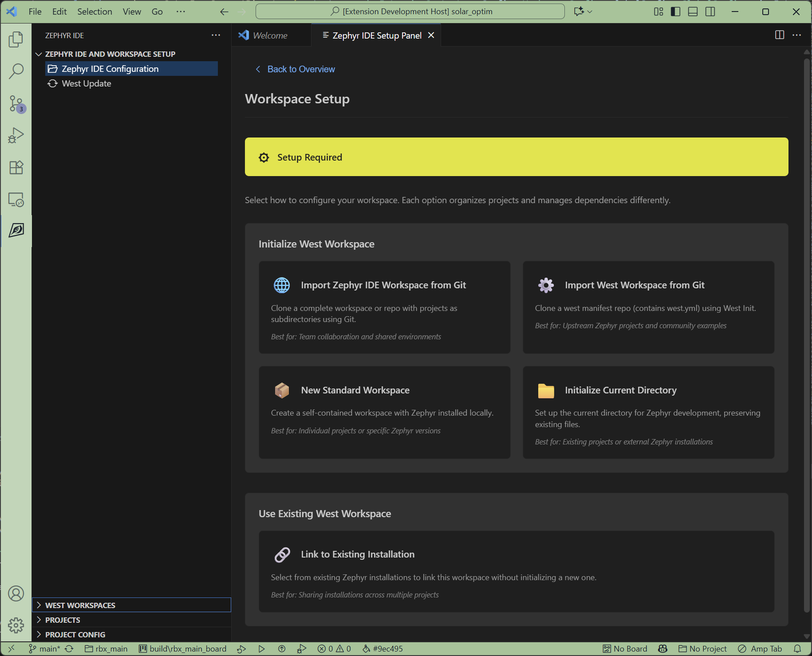Viewport: 812px width, 656px height.
Task: Open the Explorer view in activity bar
Action: click(x=16, y=39)
